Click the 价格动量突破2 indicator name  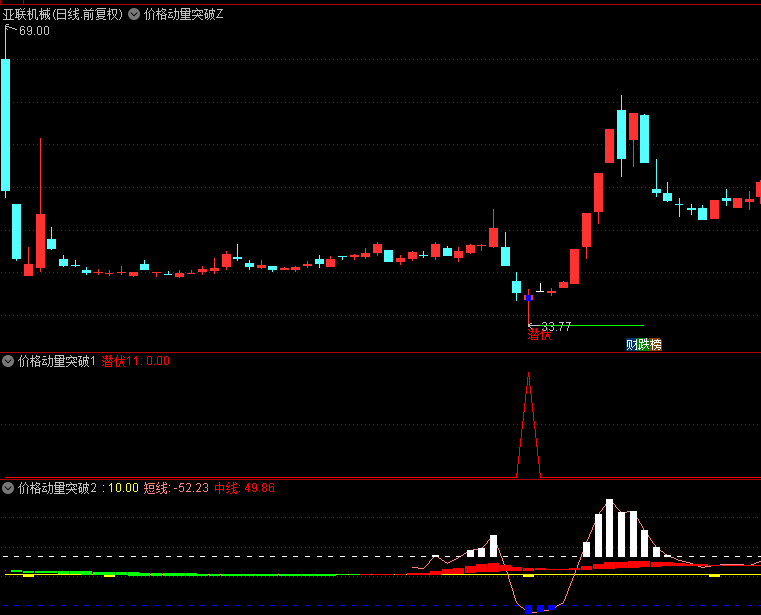[x=58, y=488]
